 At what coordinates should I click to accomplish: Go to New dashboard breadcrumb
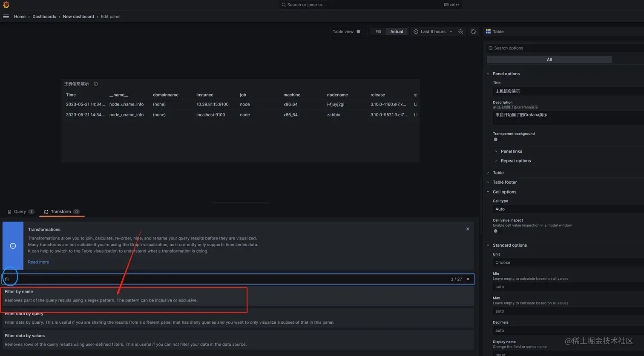pyautogui.click(x=78, y=17)
